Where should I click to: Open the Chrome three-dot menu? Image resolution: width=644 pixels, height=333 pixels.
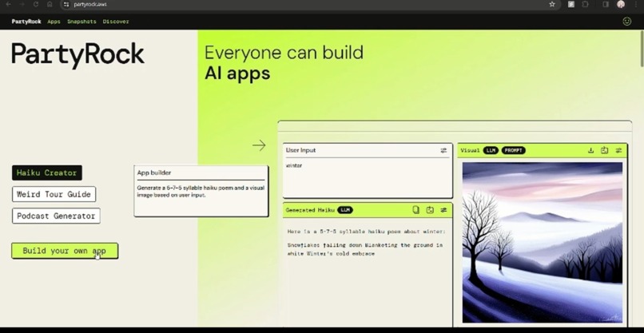tap(636, 4)
